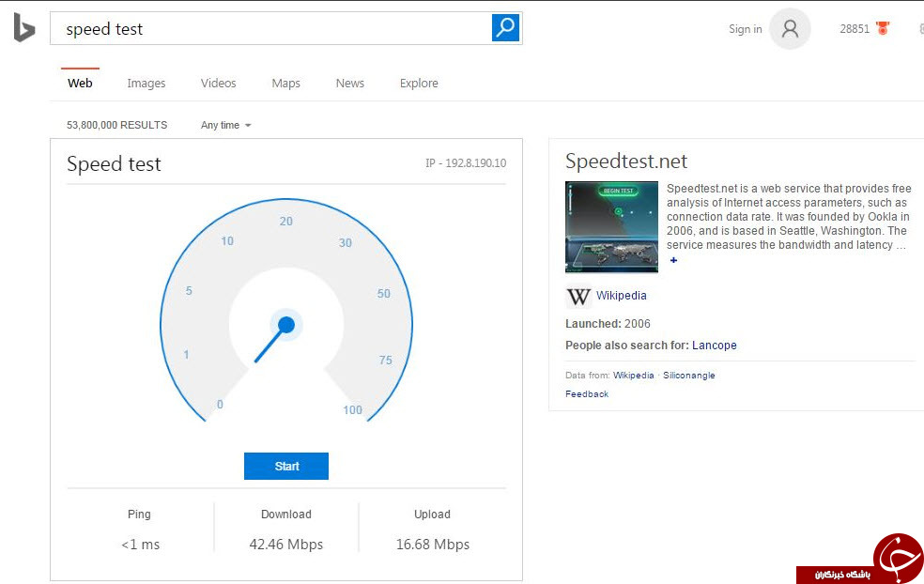Click the rewards points count 28851
924x584 pixels.
click(855, 29)
